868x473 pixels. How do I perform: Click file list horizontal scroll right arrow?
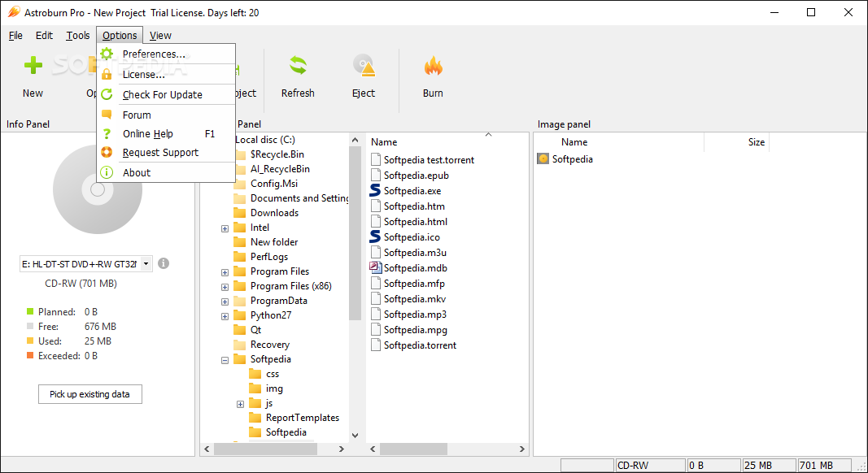tap(522, 449)
